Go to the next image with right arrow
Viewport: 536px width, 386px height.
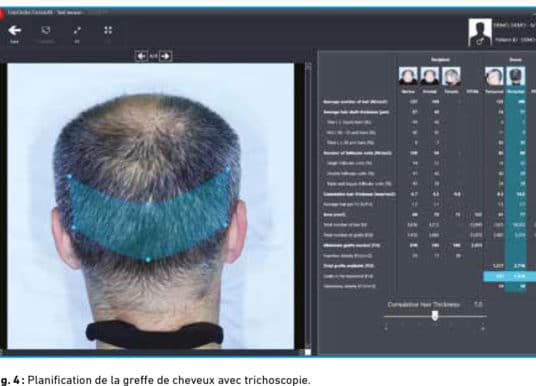166,56
